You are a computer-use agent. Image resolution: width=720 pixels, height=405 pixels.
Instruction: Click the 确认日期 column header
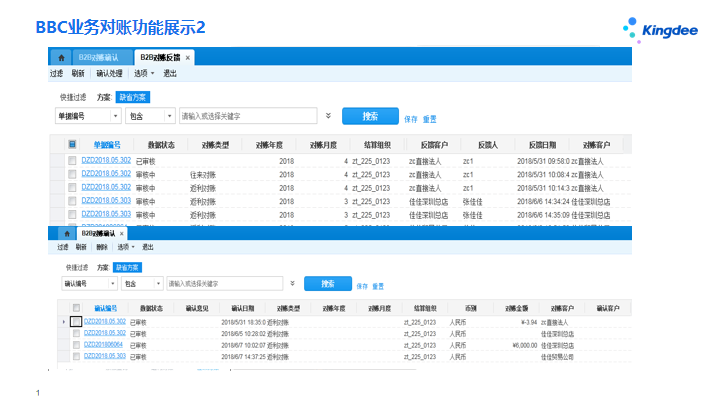tap(242, 308)
